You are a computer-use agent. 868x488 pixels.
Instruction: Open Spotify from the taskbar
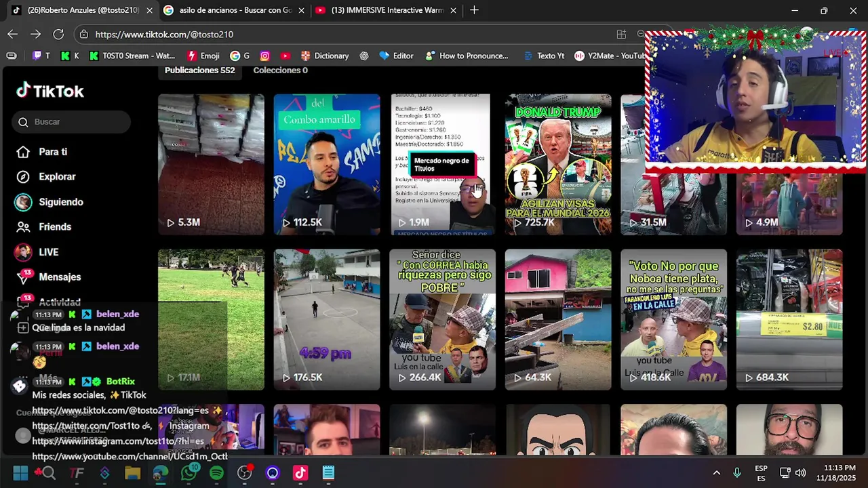pos(216,473)
